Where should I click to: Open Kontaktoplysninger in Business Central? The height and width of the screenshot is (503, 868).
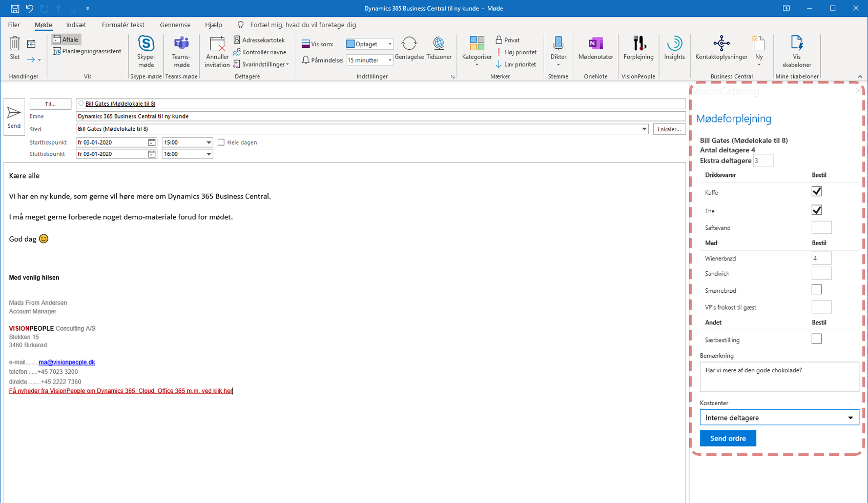tap(721, 49)
